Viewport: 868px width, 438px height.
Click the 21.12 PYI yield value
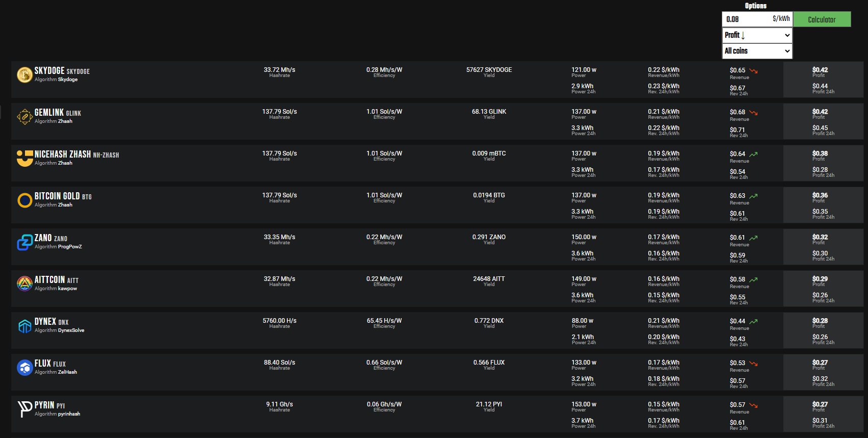489,404
